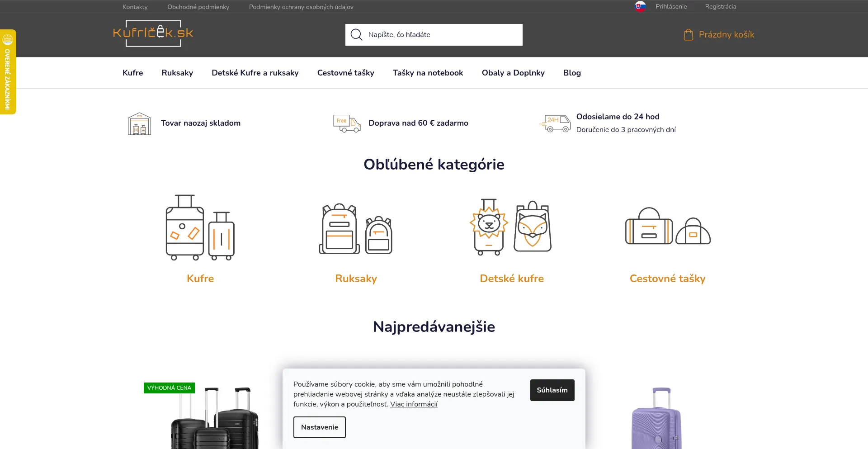The height and width of the screenshot is (449, 868).
Task: Open the shopping bag cart icon
Action: 688,35
